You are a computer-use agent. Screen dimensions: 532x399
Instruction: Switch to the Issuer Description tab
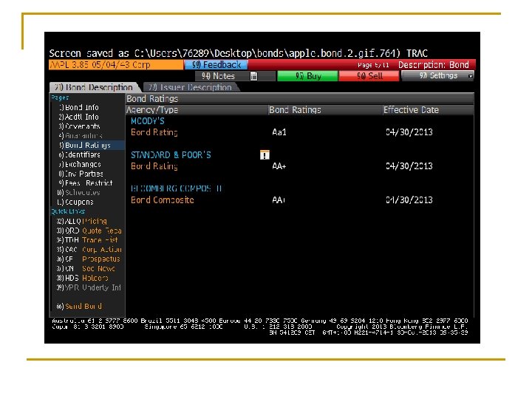(x=191, y=87)
